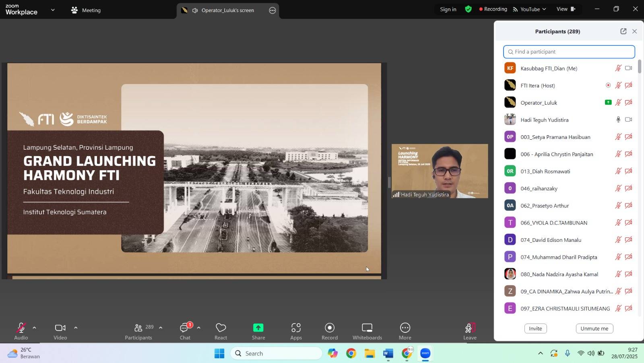Screen dimensions: 644x363
Task: Click the participants list scrollbar
Action: [639, 67]
